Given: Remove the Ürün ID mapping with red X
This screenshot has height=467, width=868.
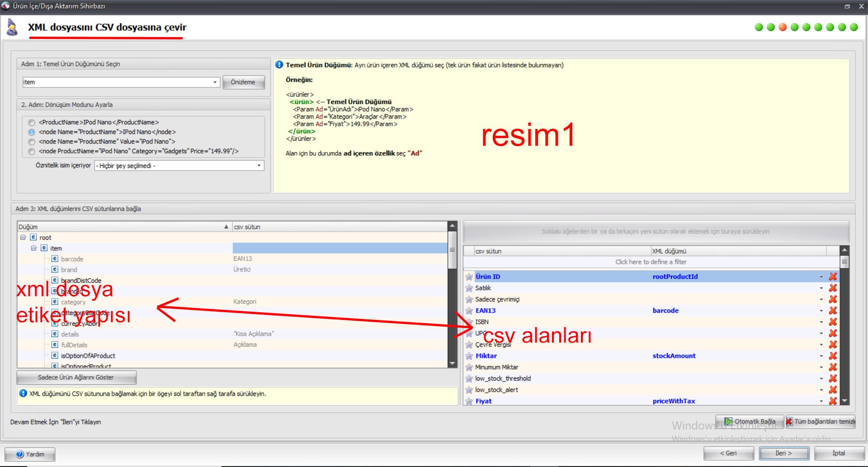Looking at the screenshot, I should pyautogui.click(x=833, y=276).
